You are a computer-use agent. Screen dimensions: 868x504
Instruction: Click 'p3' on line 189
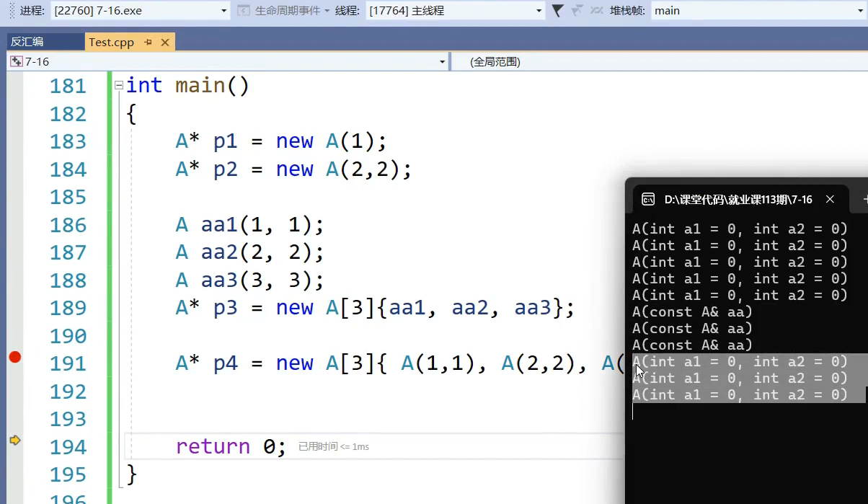coord(226,309)
